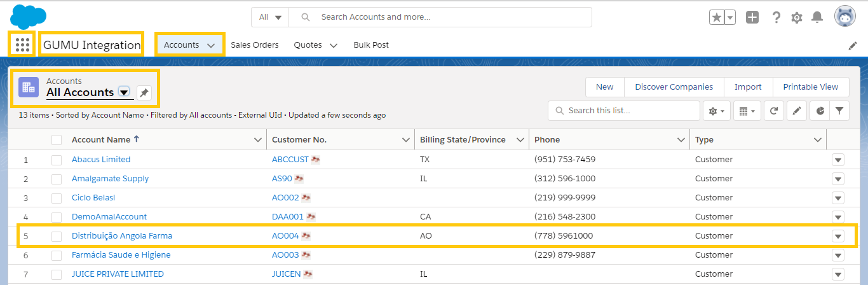Click the Import button
The width and height of the screenshot is (868, 285).
tap(748, 87)
